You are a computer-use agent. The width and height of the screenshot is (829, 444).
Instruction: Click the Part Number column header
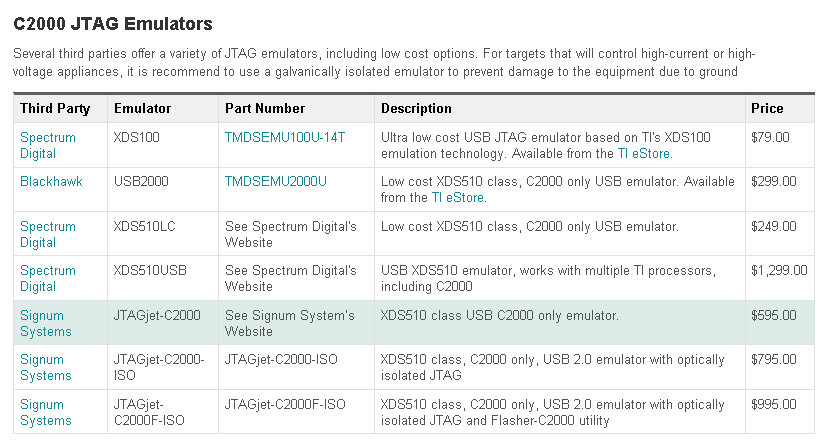(x=265, y=108)
